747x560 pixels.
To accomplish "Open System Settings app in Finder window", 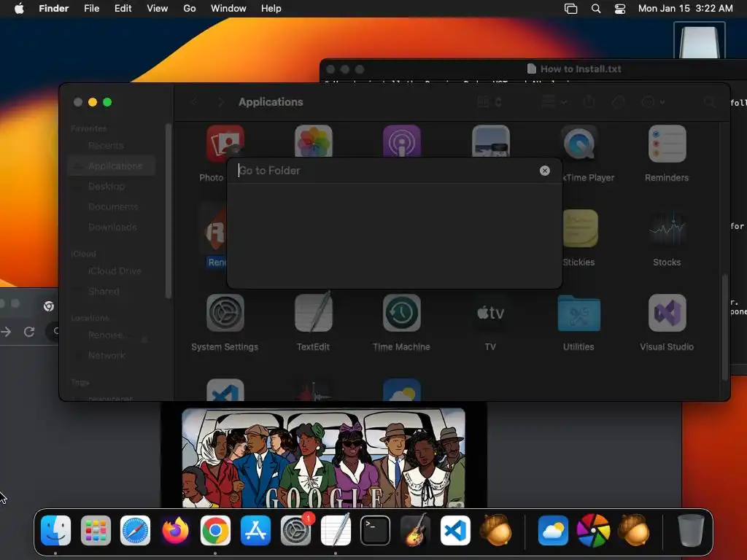I will point(225,313).
